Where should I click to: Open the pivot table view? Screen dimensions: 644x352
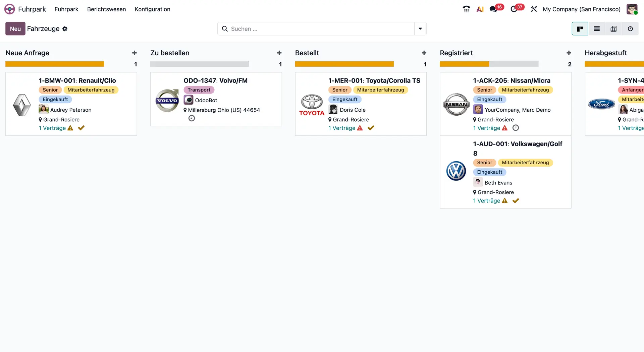(x=613, y=28)
